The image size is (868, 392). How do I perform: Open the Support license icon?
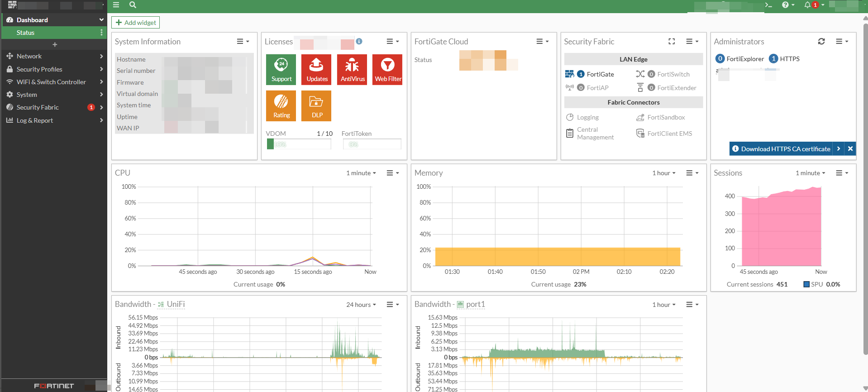[x=281, y=69]
